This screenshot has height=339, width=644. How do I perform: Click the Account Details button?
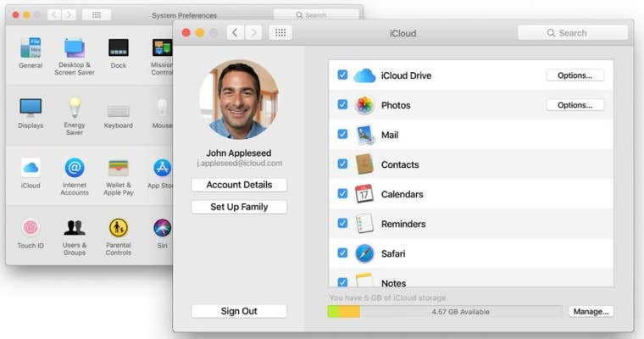239,185
